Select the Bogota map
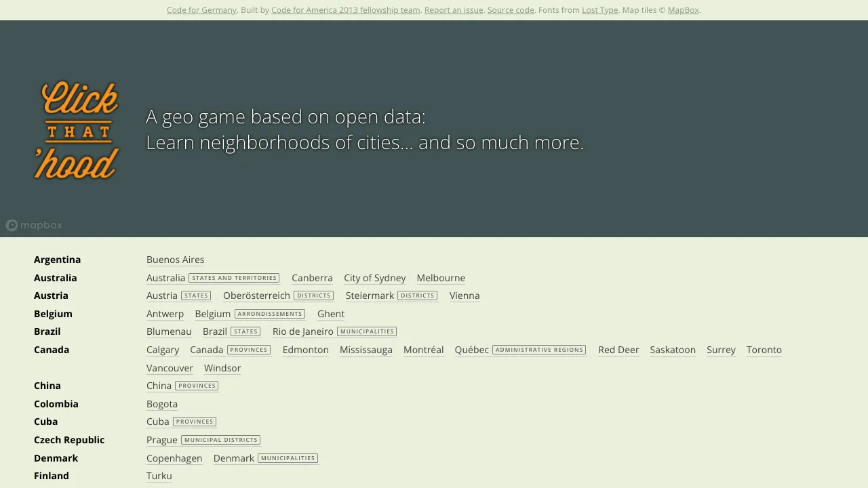 click(162, 404)
